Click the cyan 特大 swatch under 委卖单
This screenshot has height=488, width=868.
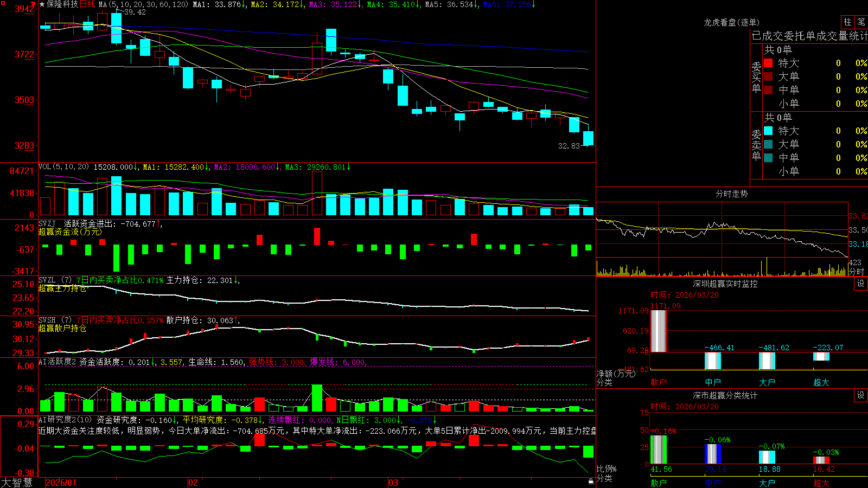point(768,131)
